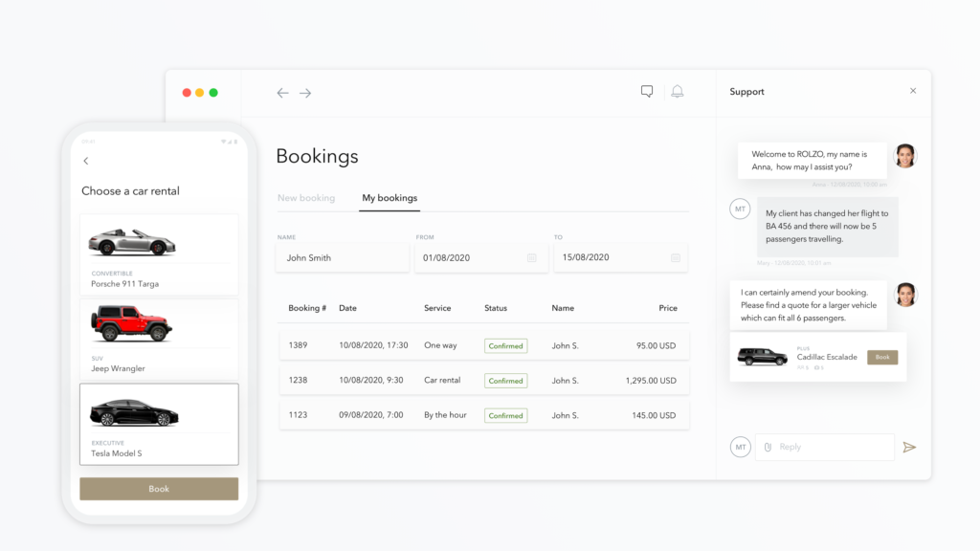
Task: Open the chat messages icon
Action: coord(647,91)
